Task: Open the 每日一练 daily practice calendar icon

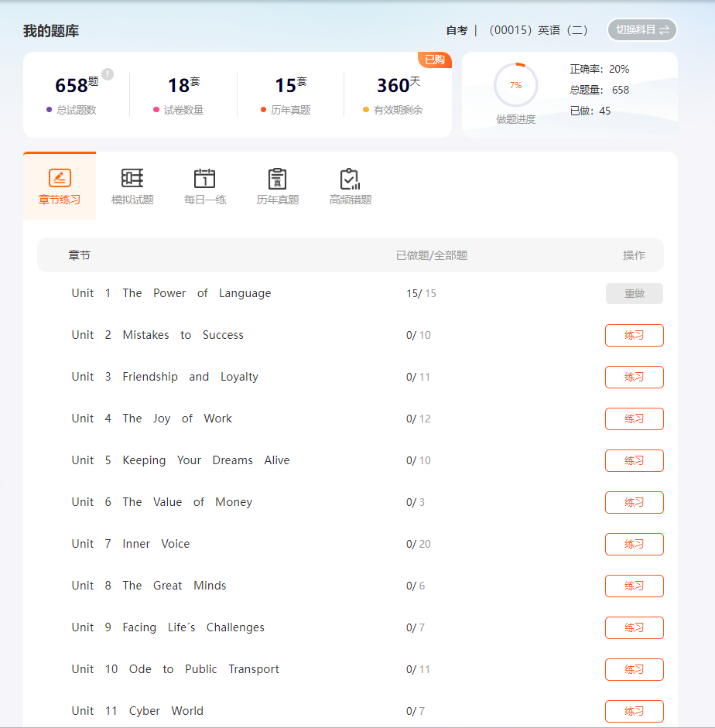Action: pyautogui.click(x=205, y=178)
